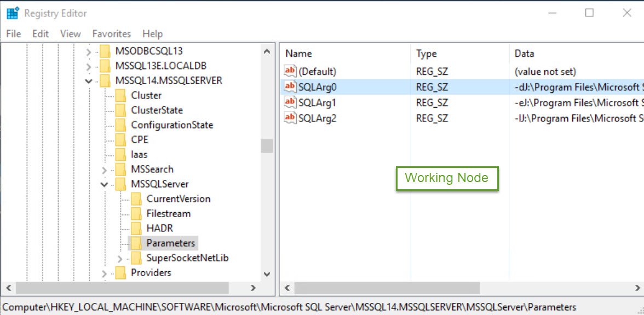644x315 pixels.
Task: Select the Cluster key label
Action: pos(146,96)
